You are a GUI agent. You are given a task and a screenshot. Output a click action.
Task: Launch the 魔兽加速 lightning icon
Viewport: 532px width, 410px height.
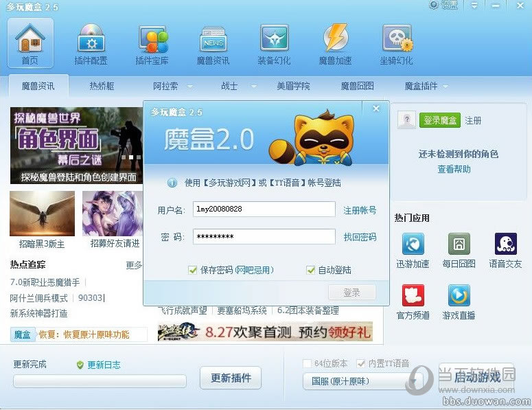(336, 37)
